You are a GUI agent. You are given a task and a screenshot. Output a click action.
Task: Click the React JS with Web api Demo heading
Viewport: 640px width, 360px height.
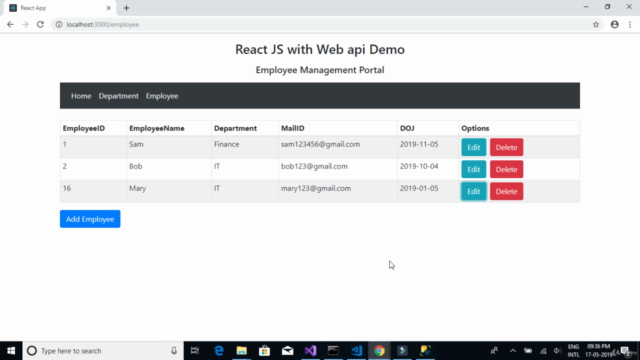tap(320, 49)
